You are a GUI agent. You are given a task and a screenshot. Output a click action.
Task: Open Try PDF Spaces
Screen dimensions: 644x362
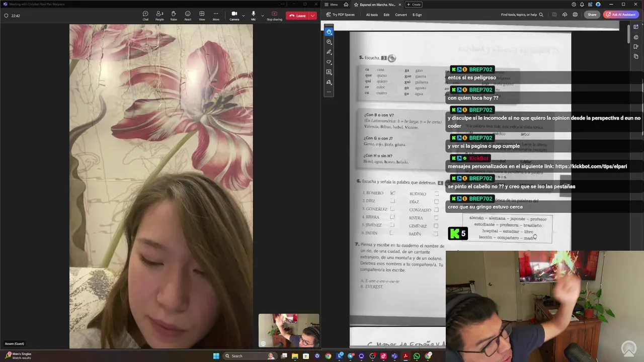(341, 15)
